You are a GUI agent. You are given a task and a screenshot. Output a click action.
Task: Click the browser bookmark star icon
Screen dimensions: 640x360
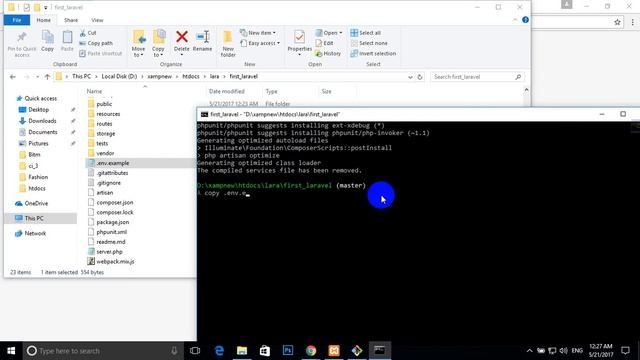[617, 22]
